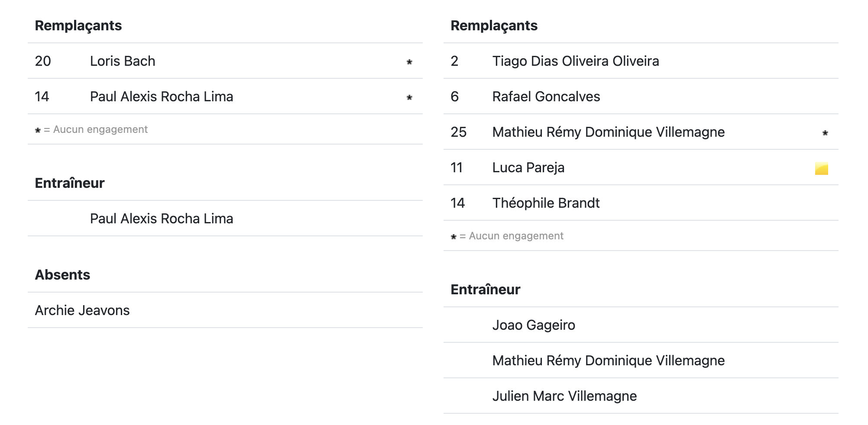The width and height of the screenshot is (868, 425).
Task: Select coach Julien Marc Villemagne
Action: [564, 396]
